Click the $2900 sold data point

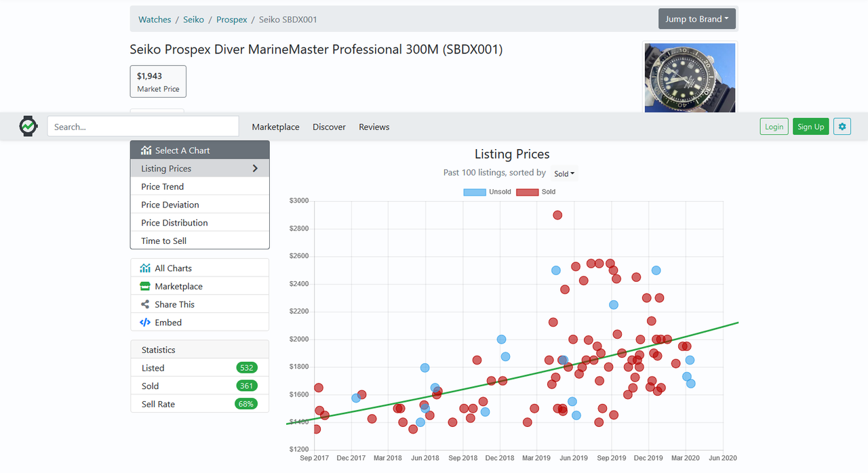(x=557, y=215)
